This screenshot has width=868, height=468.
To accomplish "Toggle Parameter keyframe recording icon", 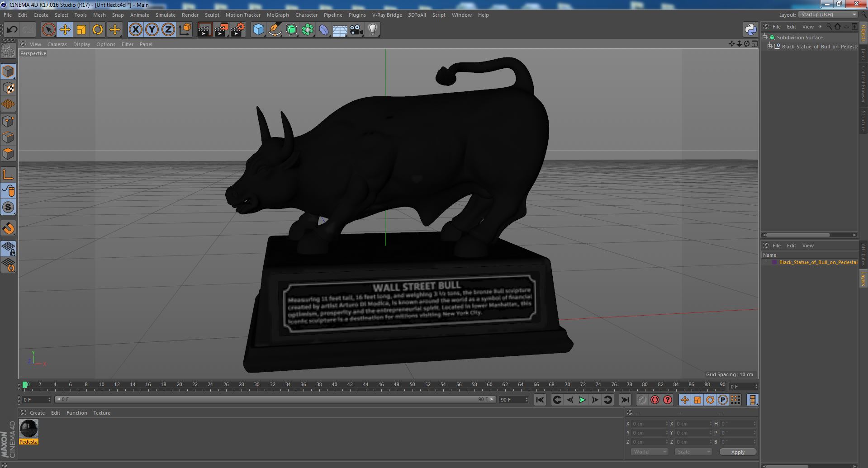I will coord(722,400).
